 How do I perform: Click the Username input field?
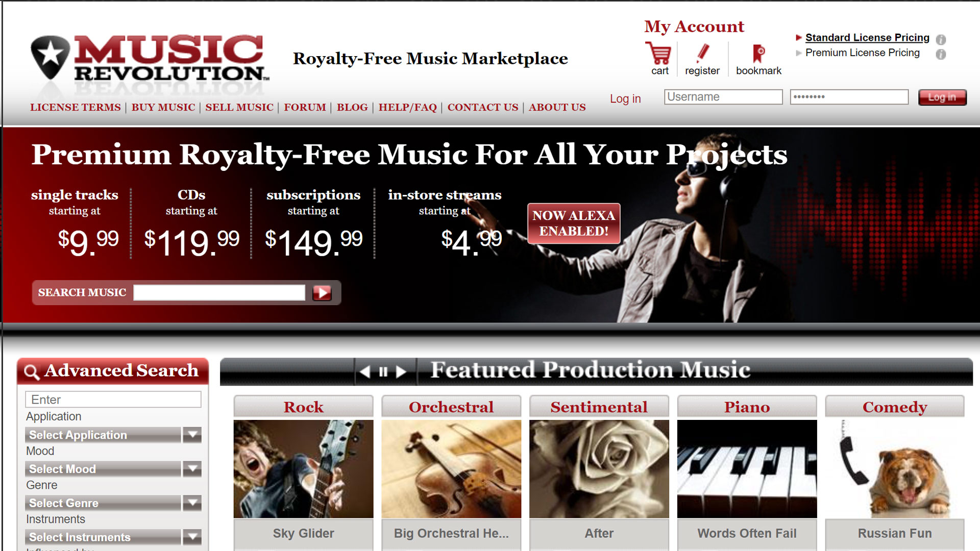pyautogui.click(x=723, y=97)
